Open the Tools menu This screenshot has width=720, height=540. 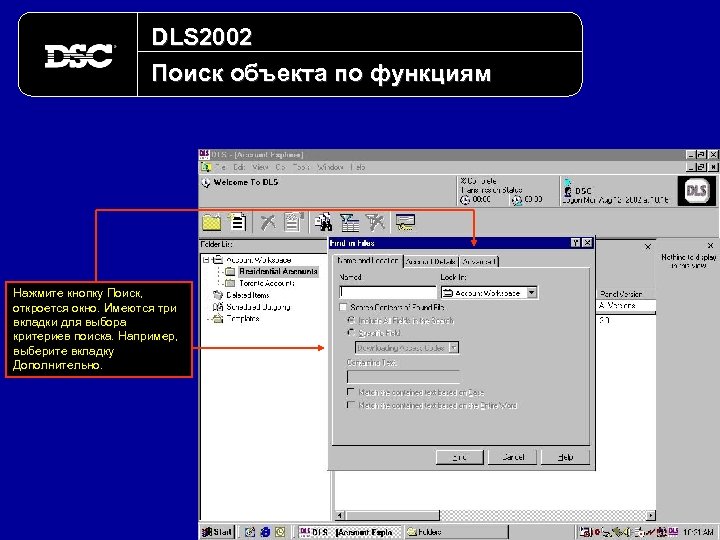(301, 167)
